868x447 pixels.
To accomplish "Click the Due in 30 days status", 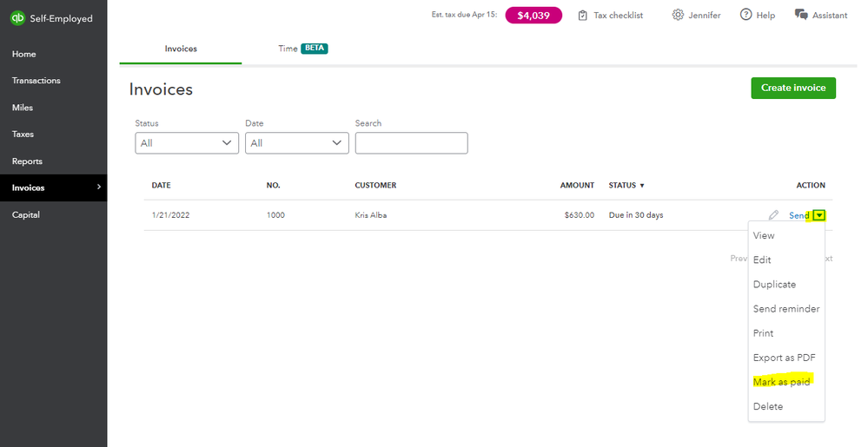I will tap(636, 215).
